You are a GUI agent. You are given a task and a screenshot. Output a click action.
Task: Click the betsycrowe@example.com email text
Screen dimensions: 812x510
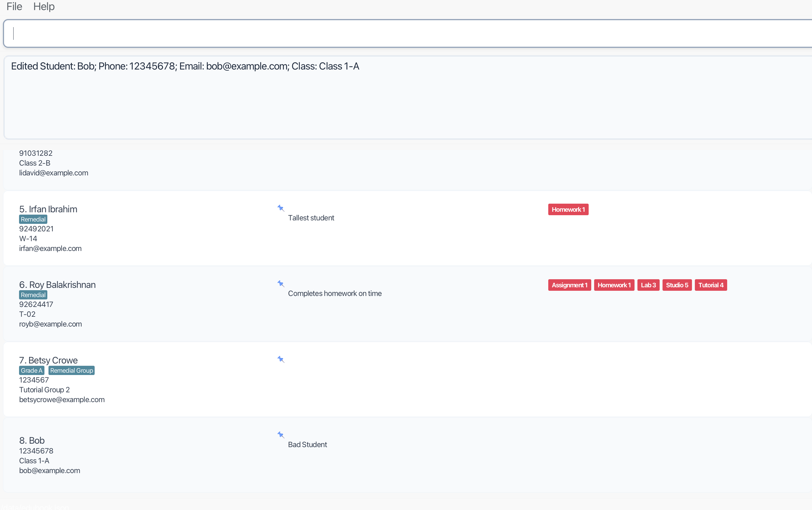(62, 400)
